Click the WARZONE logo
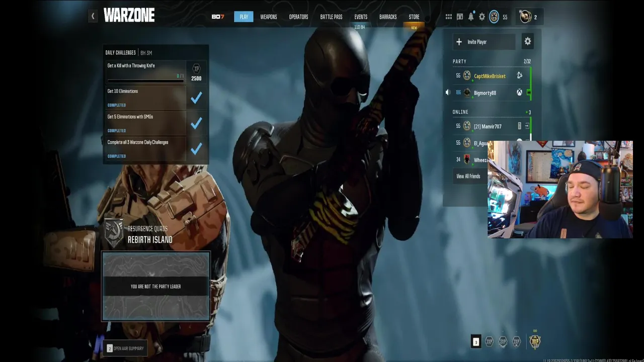Screen dimensions: 644x362 (129, 16)
